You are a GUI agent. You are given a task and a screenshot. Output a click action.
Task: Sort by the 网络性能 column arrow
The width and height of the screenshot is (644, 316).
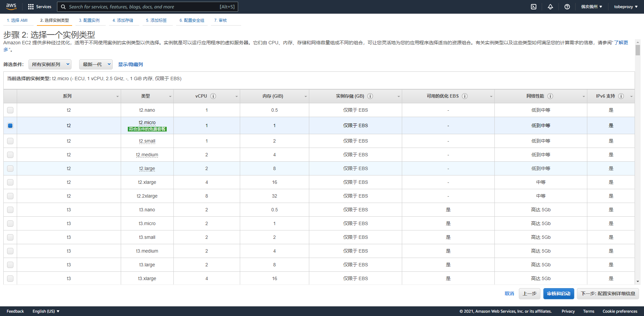[584, 97]
